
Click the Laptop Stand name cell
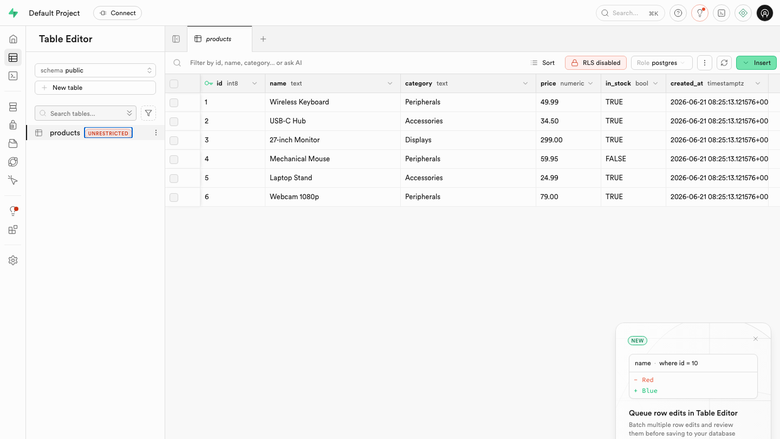[x=333, y=177]
